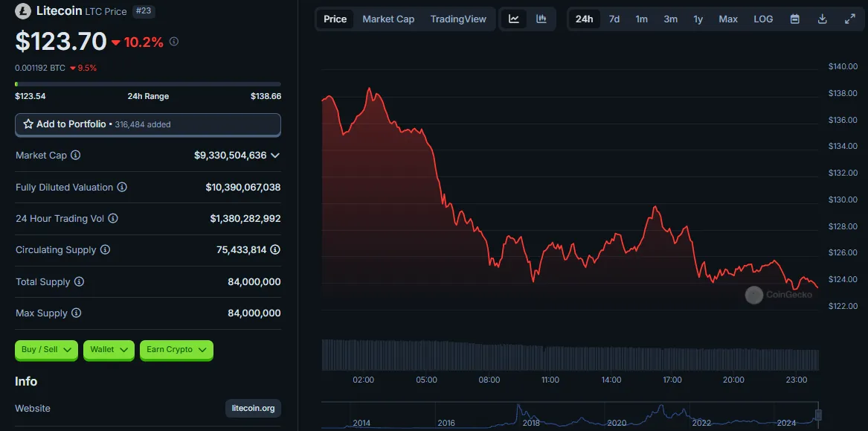Image resolution: width=868 pixels, height=431 pixels.
Task: Switch to the Price chart tab
Action: click(x=335, y=19)
